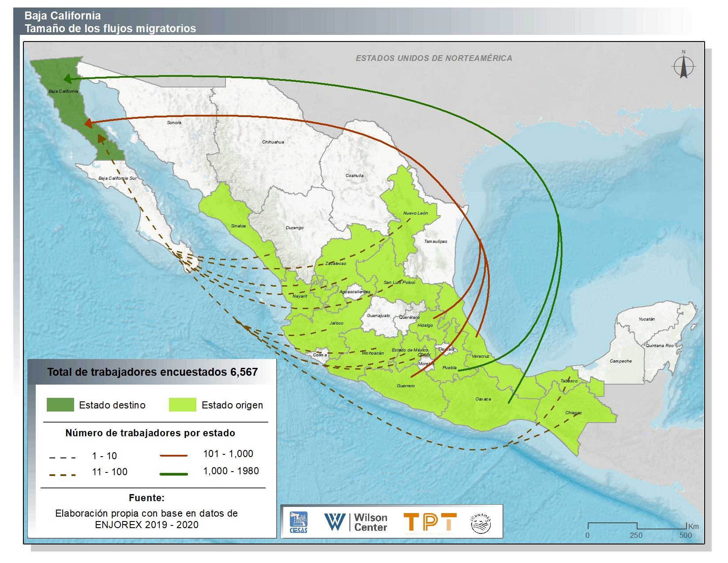Click the brown dashed 11 - 100 legend line

[x=62, y=475]
